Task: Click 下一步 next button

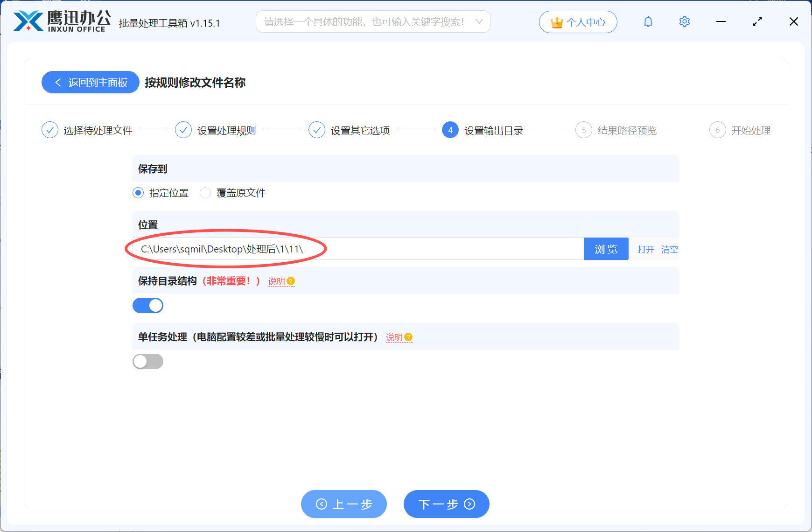Action: pos(447,504)
